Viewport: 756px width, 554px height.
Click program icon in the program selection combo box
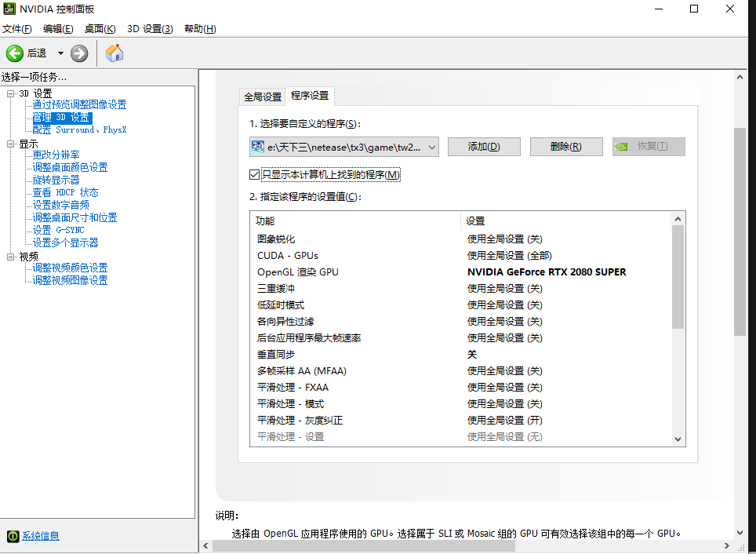(258, 147)
